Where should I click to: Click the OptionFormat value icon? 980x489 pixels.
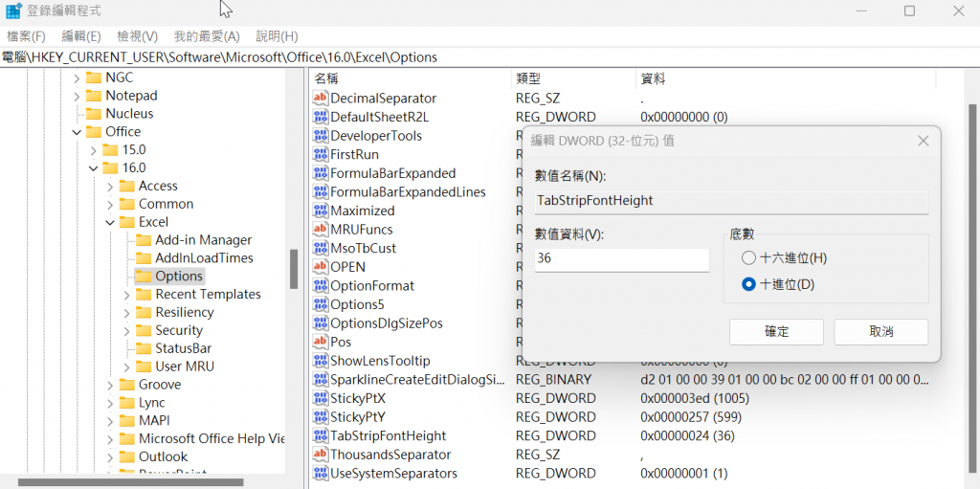[320, 286]
